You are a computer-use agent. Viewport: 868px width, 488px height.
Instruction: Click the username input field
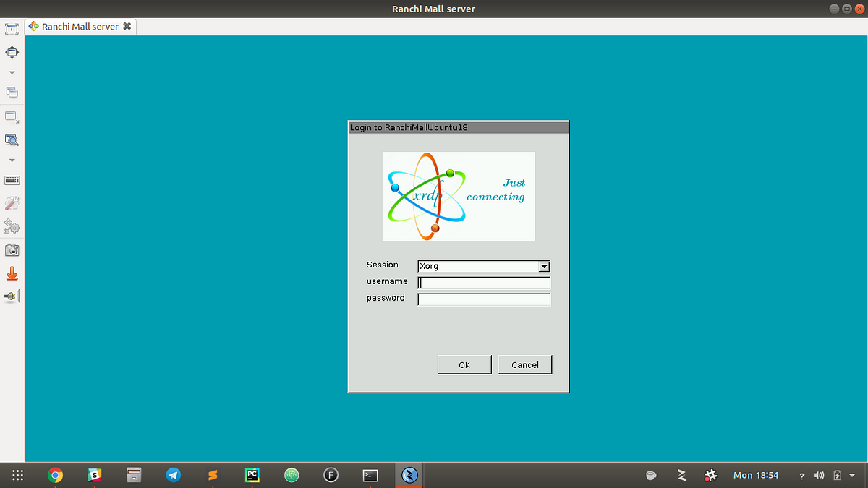coord(484,283)
